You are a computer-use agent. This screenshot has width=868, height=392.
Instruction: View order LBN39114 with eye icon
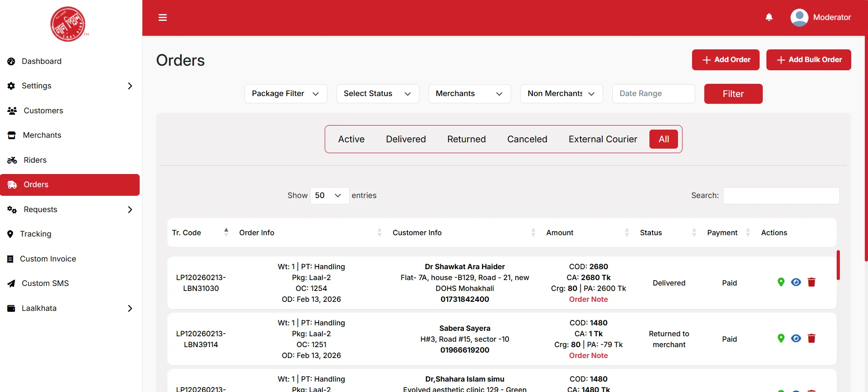(796, 339)
